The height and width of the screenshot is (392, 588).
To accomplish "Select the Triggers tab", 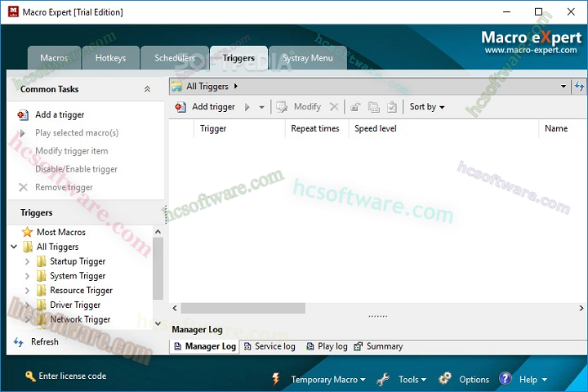I will tap(238, 58).
